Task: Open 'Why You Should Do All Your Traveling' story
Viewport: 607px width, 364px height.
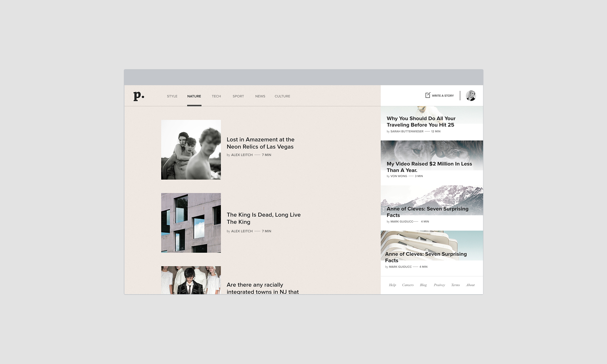Action: 421,122
